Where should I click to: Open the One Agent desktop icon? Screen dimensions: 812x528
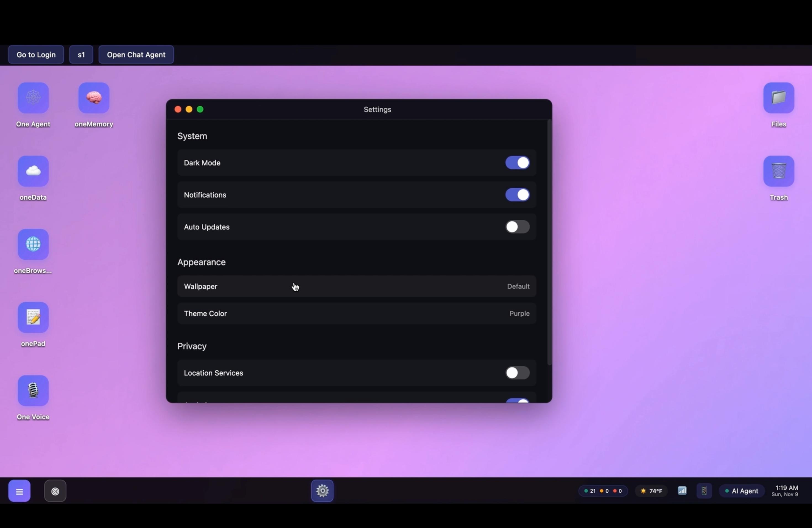click(x=33, y=98)
